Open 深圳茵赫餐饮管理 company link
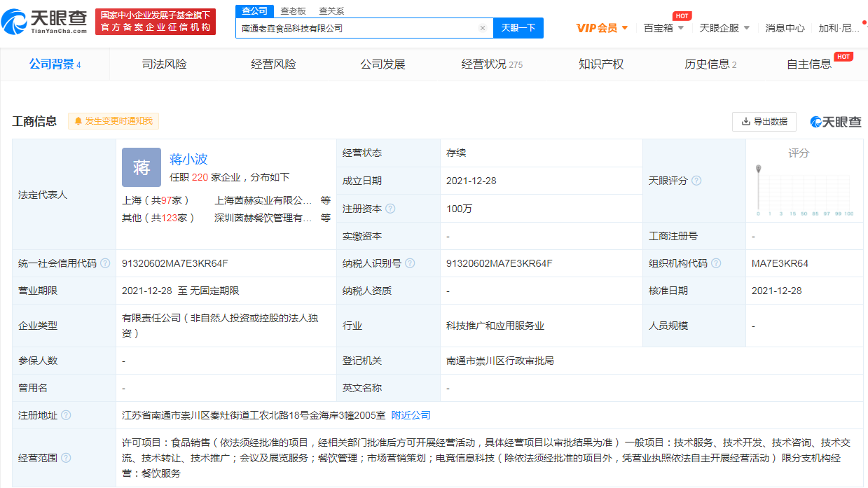The image size is (868, 488). click(263, 218)
